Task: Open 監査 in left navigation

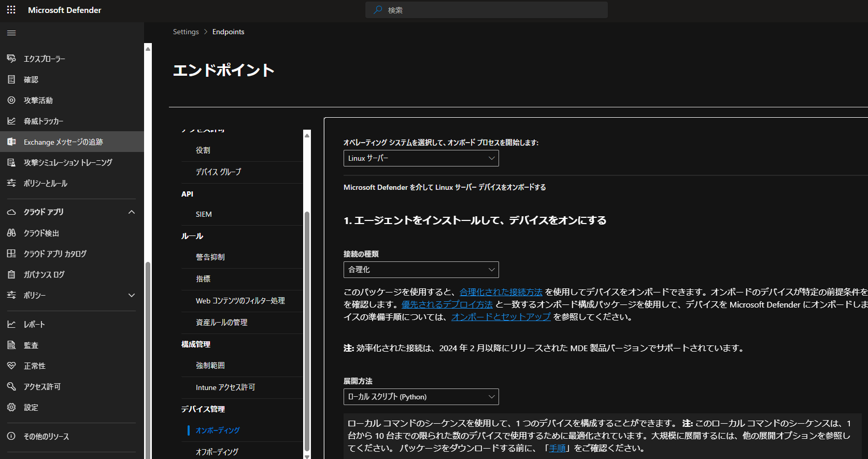Action: [x=72, y=345]
